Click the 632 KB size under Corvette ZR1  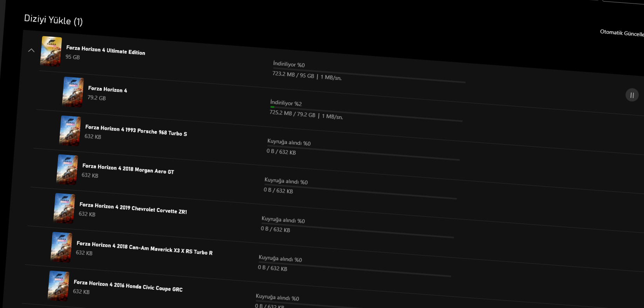87,214
